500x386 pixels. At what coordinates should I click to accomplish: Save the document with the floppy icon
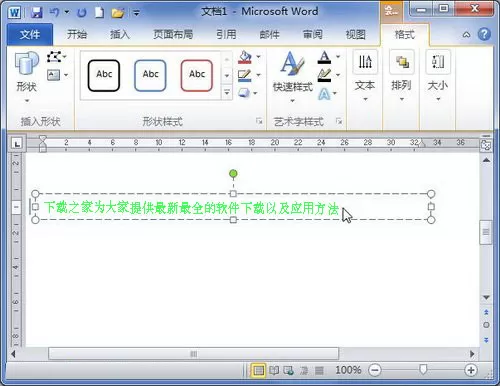[36, 13]
